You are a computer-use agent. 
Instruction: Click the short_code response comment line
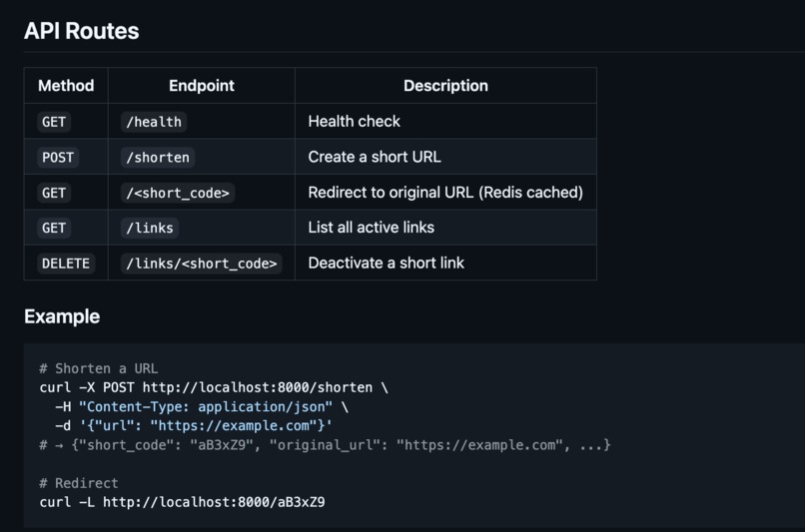coord(325,445)
